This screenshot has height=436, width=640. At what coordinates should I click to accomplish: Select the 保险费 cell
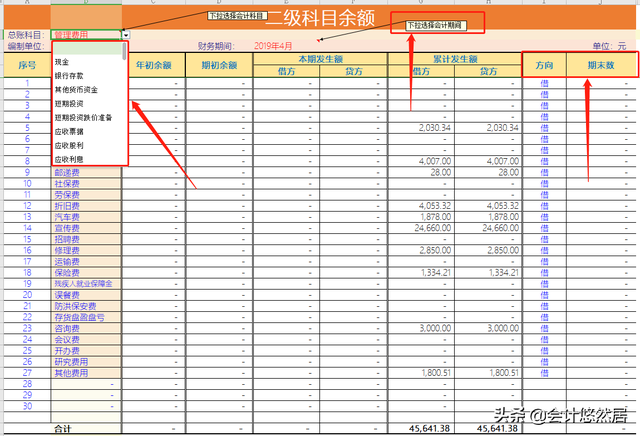click(86, 273)
